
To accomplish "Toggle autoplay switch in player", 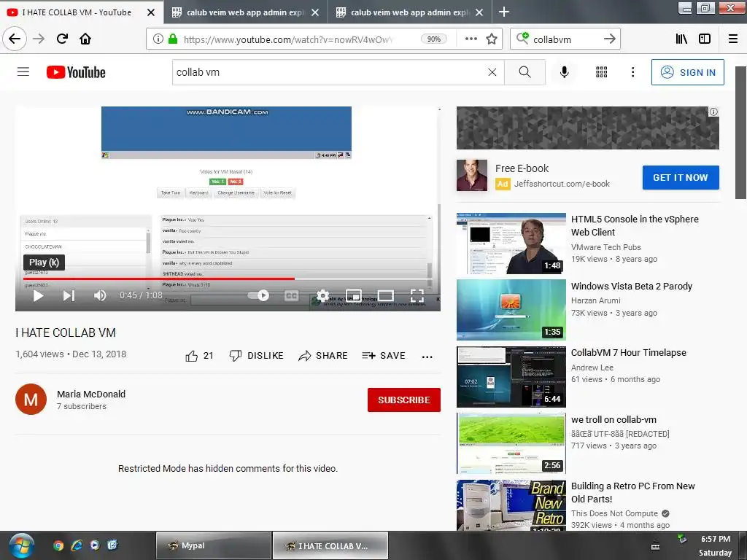I will pyautogui.click(x=259, y=296).
